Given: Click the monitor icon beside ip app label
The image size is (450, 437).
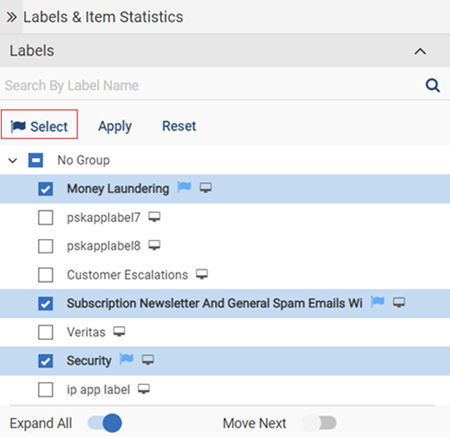Looking at the screenshot, I should (144, 389).
